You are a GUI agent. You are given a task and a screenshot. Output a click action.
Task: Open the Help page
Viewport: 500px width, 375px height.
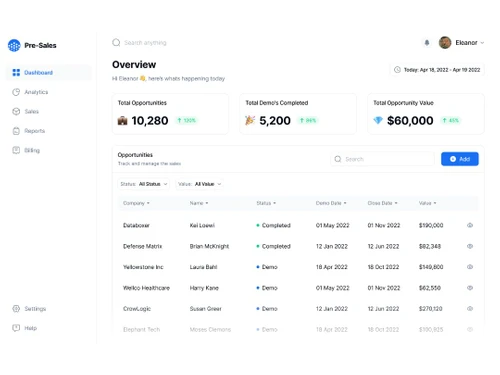(30, 328)
